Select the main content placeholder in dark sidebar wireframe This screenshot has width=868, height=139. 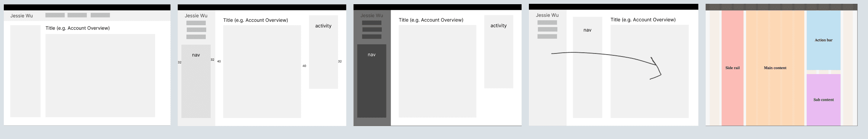pos(437,71)
